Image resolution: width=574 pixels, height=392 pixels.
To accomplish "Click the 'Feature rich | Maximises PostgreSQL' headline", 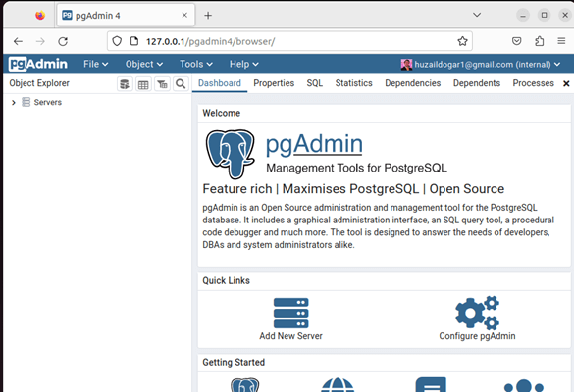I will 353,189.
